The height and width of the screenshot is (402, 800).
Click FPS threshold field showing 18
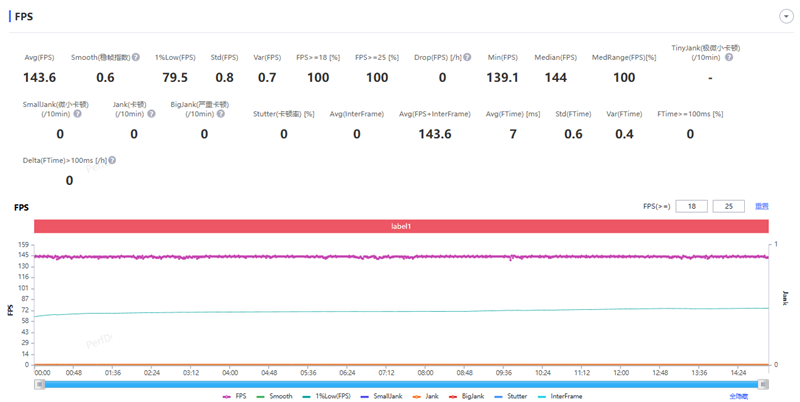691,206
